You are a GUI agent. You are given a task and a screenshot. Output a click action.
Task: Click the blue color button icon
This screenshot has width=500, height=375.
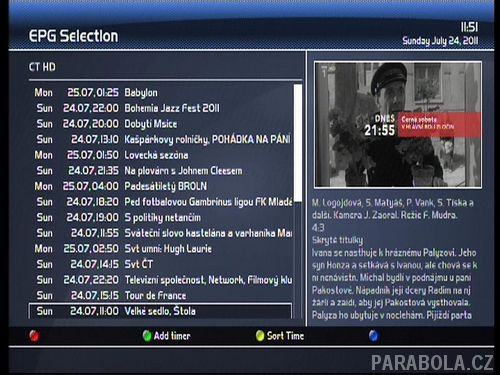coord(373,336)
